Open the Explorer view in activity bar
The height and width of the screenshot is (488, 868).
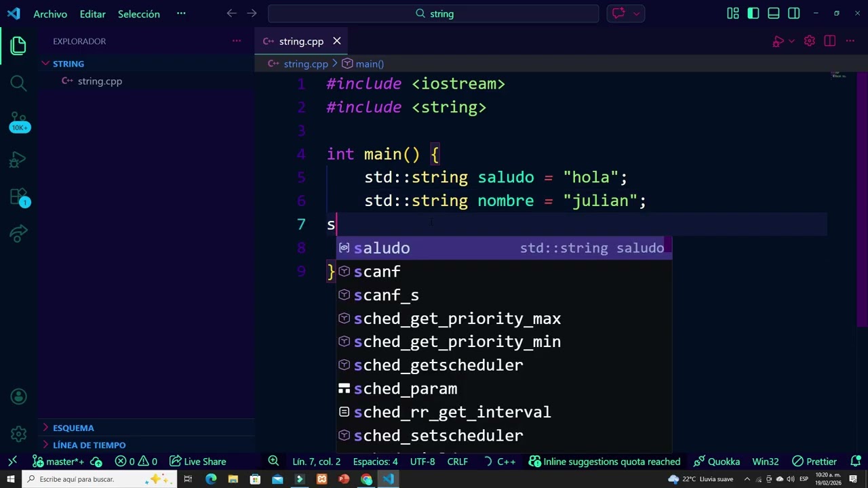[x=18, y=46]
